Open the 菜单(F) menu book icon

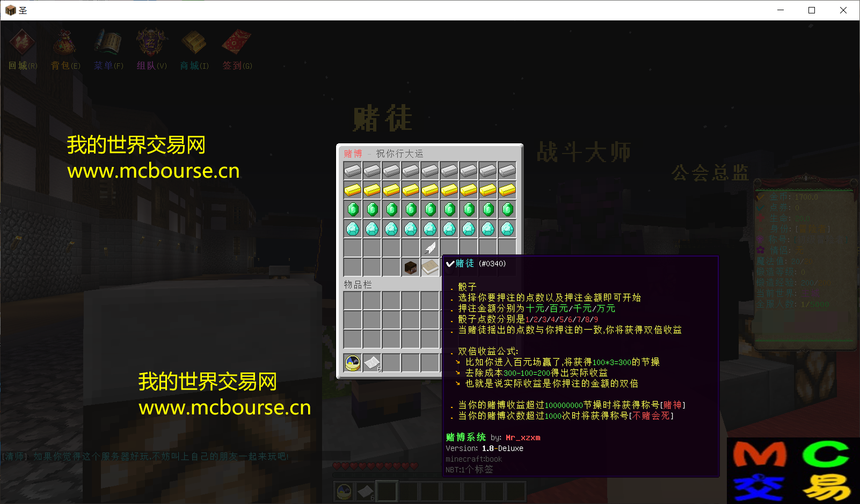[x=108, y=43]
